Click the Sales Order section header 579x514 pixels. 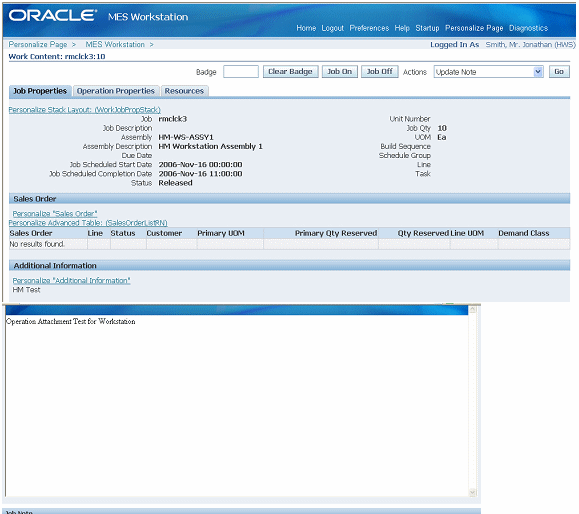pos(290,199)
